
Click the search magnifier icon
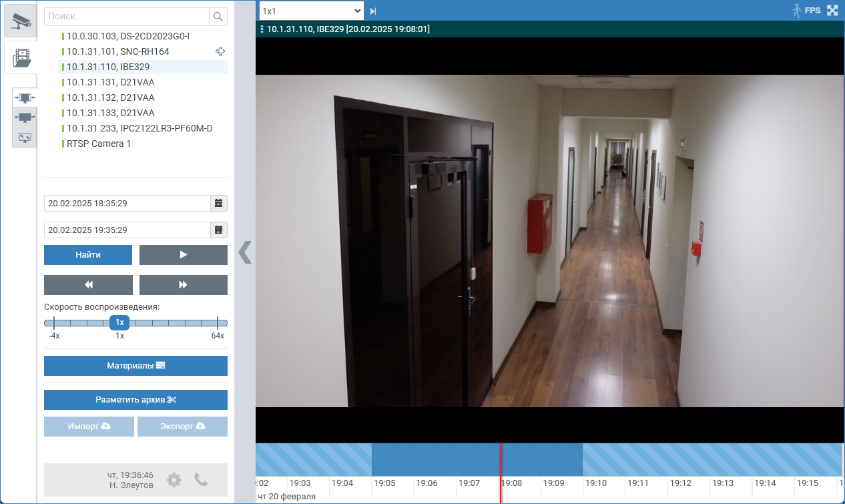coord(218,17)
